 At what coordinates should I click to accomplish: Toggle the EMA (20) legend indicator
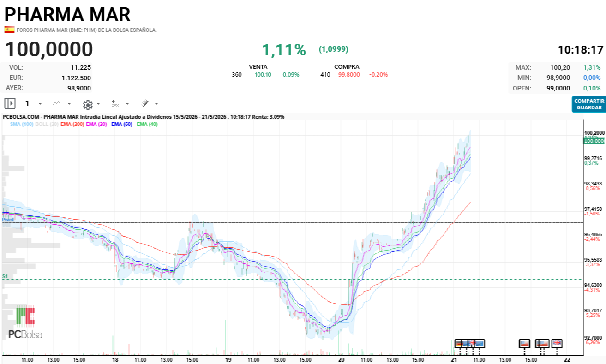[x=96, y=124]
